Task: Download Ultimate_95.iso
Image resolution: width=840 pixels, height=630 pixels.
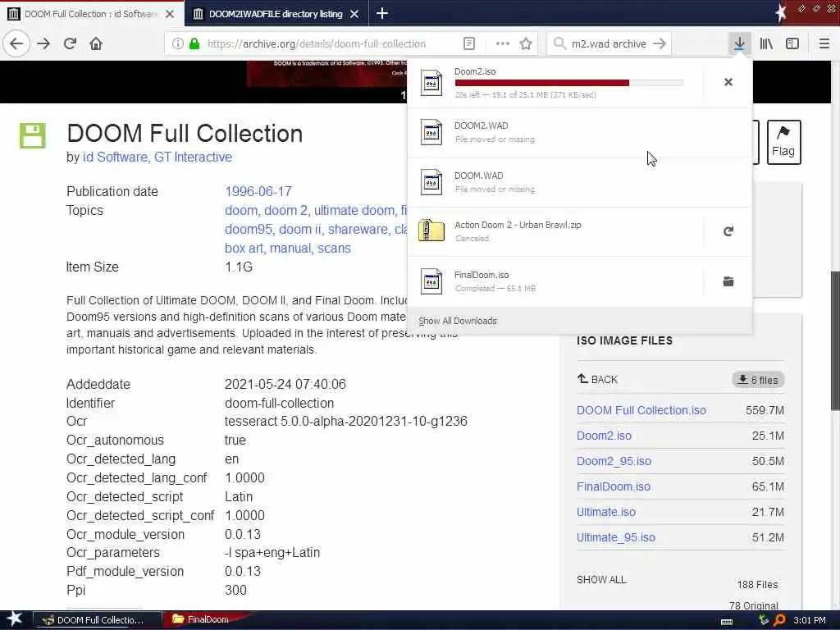Action: point(616,537)
